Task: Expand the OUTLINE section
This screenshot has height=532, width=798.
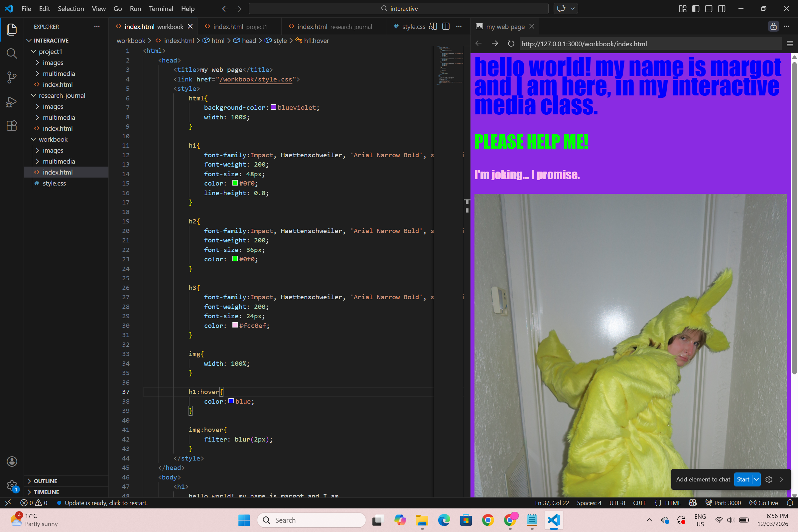Action: pyautogui.click(x=46, y=481)
